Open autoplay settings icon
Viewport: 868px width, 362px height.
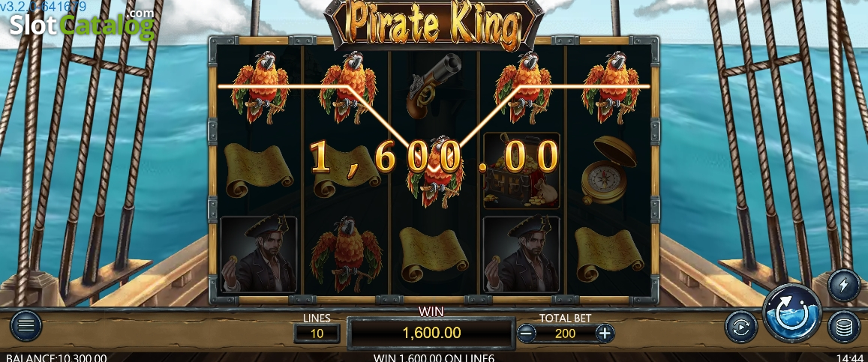click(740, 327)
